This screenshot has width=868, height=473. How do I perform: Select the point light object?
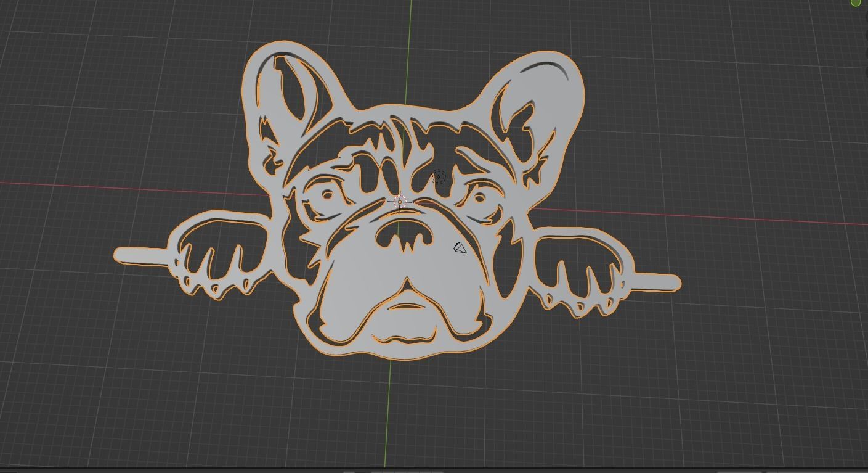coord(438,177)
